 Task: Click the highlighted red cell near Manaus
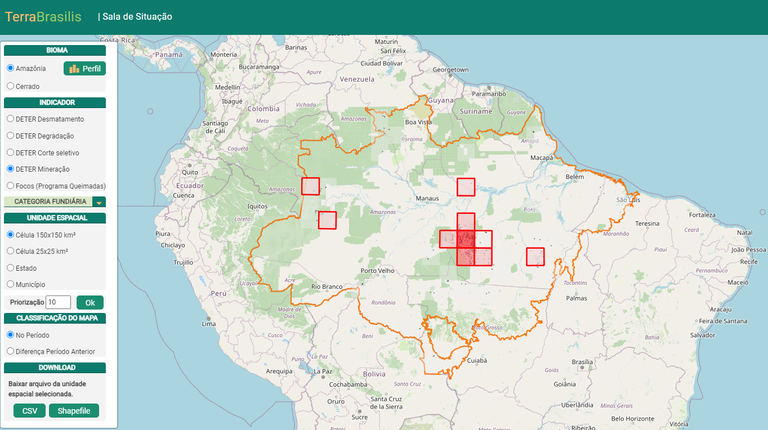click(465, 187)
